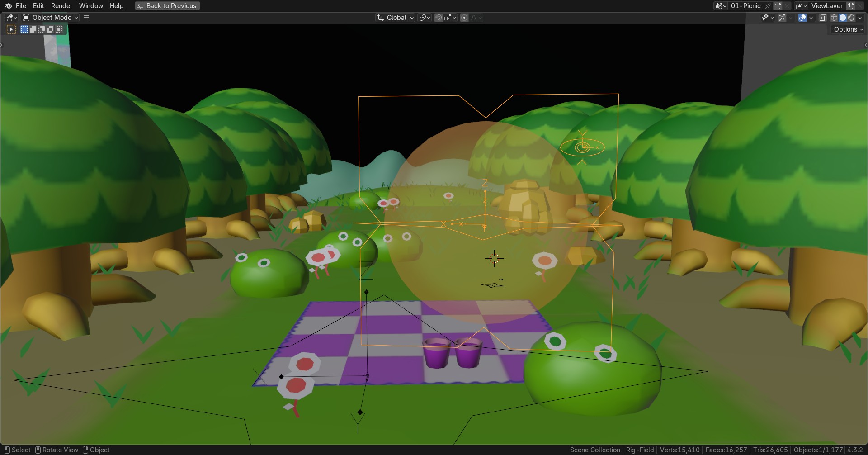This screenshot has height=455, width=868.
Task: Toggle the snap magnet icon
Action: pyautogui.click(x=438, y=18)
